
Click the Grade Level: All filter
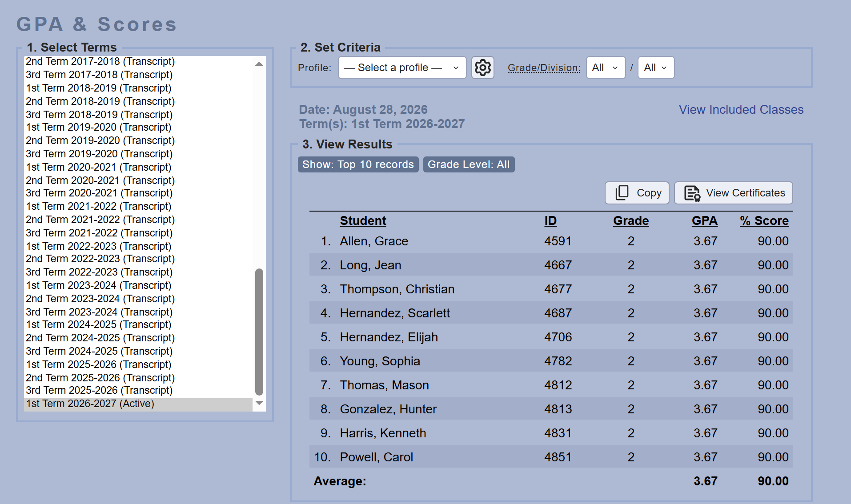[x=469, y=164]
